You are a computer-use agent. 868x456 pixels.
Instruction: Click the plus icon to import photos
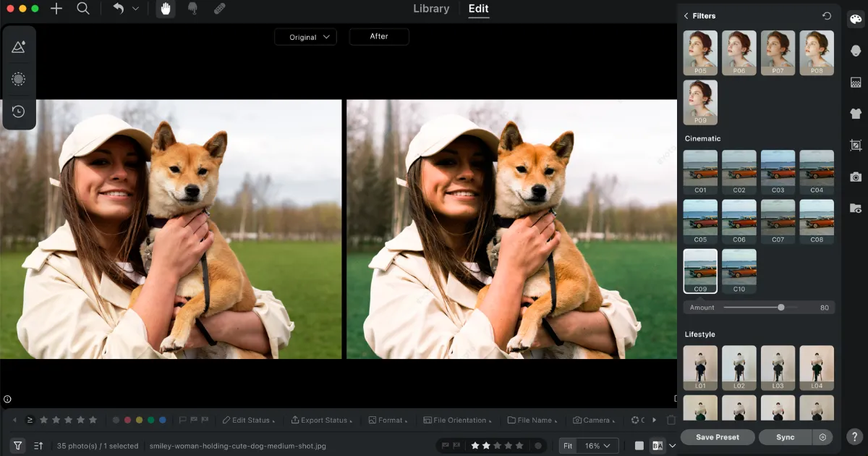pyautogui.click(x=56, y=9)
